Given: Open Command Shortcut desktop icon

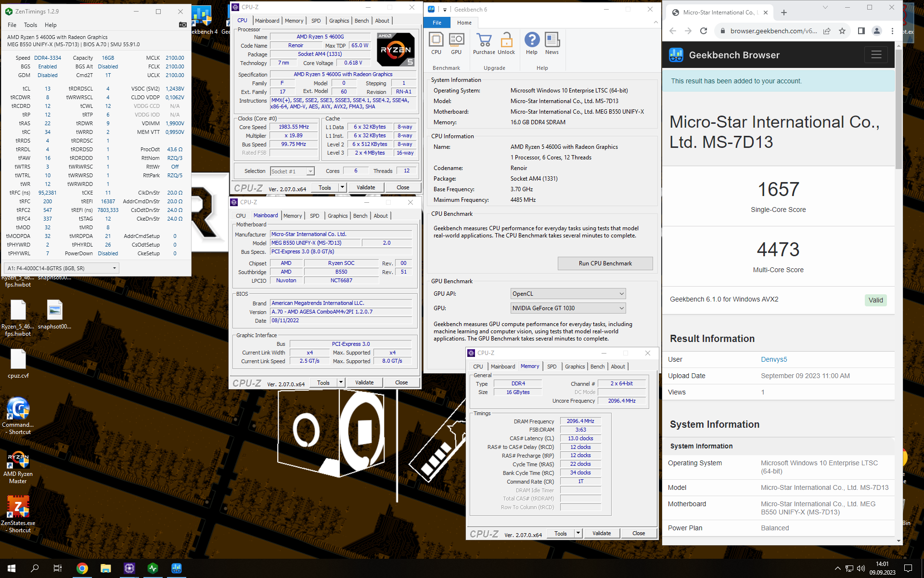Looking at the screenshot, I should point(18,416).
